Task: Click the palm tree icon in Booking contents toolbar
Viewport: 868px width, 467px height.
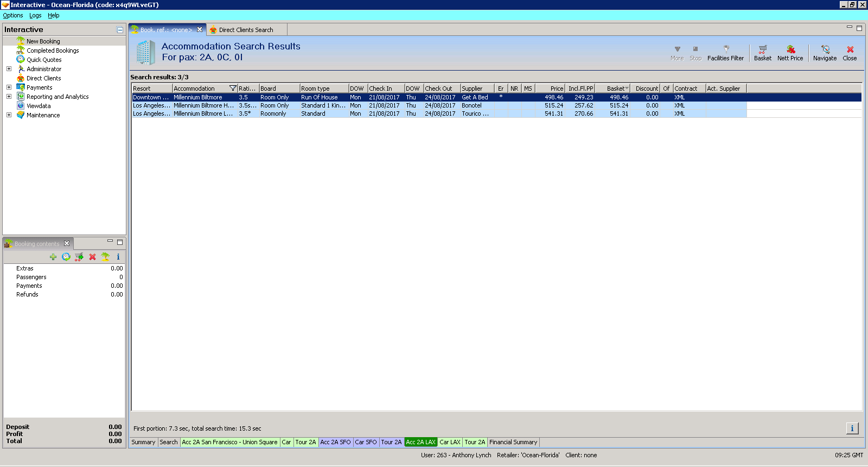Action: coord(105,257)
